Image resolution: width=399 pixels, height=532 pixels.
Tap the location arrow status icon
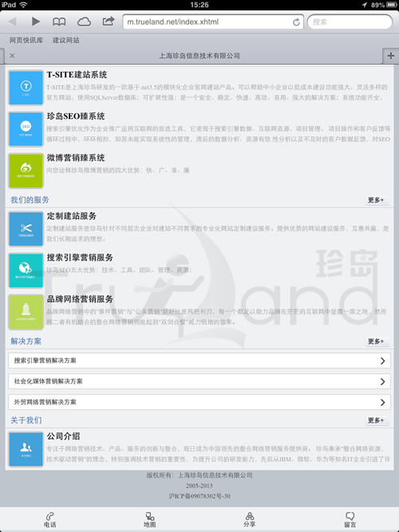point(365,5)
